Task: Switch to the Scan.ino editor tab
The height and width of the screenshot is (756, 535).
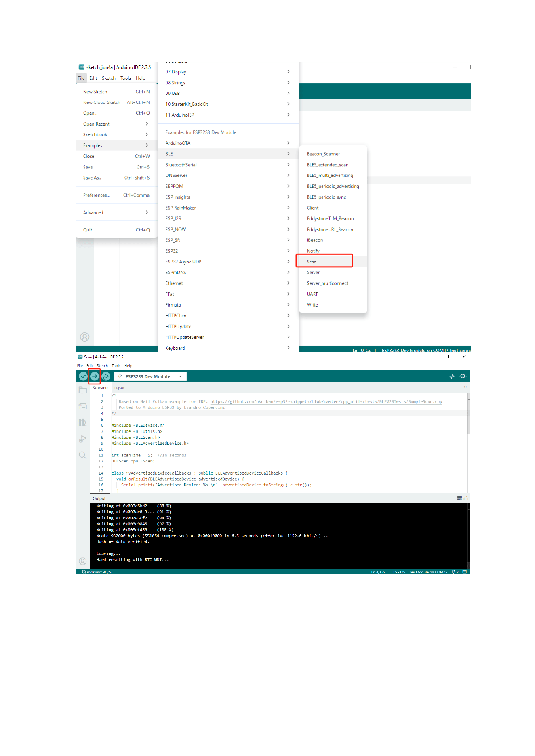Action: pyautogui.click(x=100, y=388)
